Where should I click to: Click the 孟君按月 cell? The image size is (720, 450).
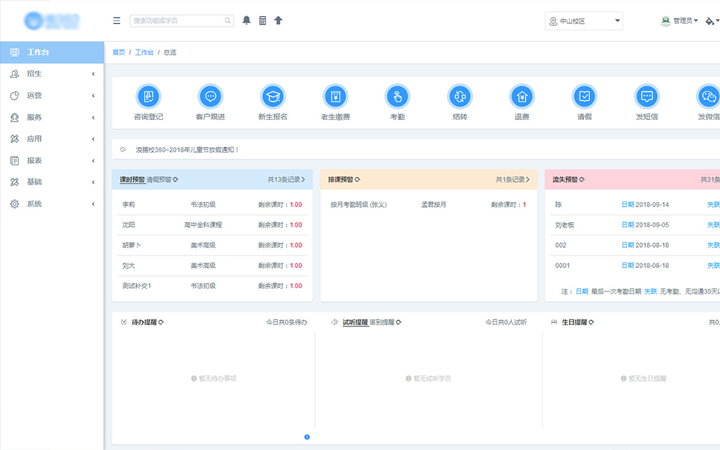433,205
